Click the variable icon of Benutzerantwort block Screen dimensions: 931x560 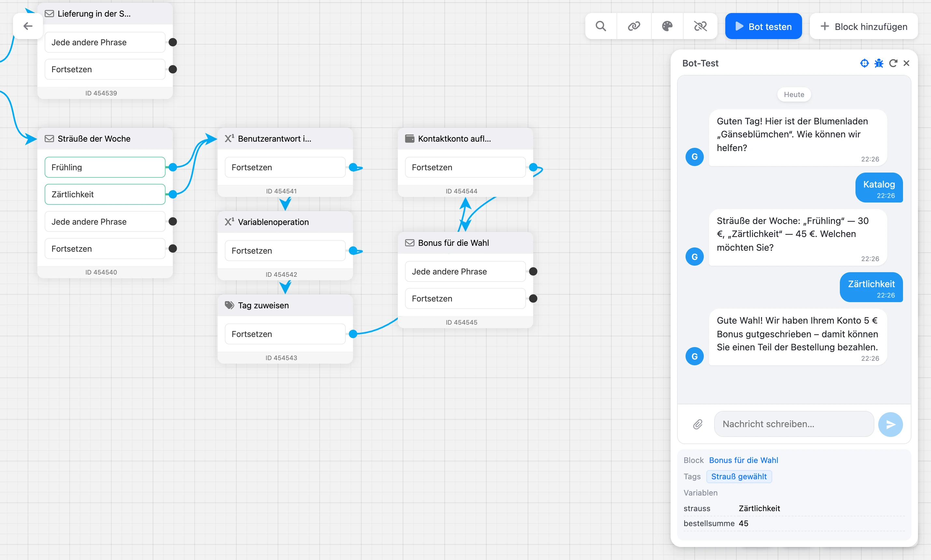coord(229,138)
